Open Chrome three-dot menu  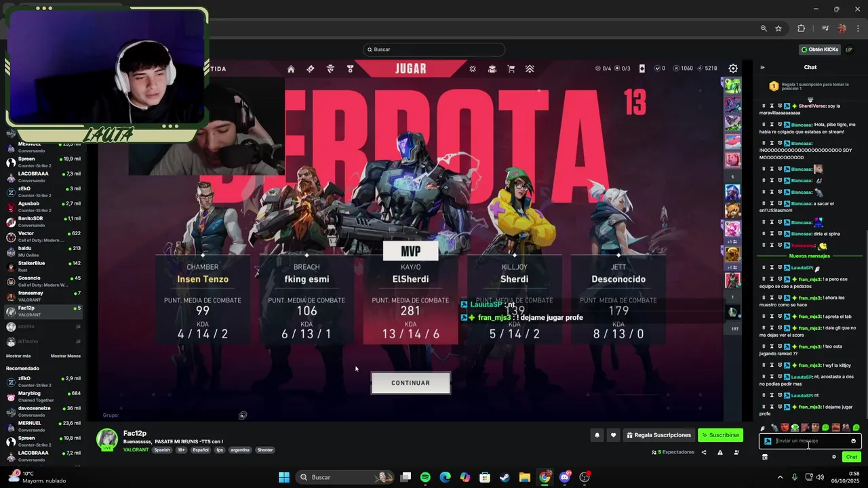859,28
